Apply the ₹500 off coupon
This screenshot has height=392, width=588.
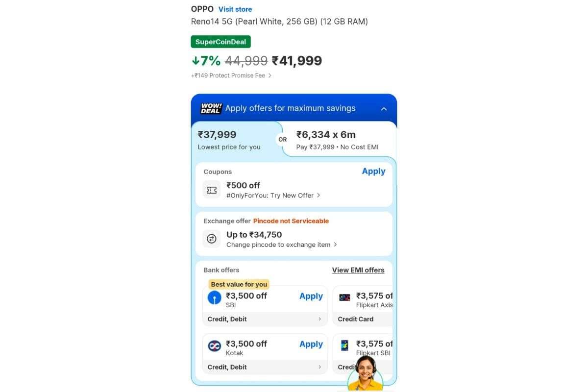pos(373,171)
